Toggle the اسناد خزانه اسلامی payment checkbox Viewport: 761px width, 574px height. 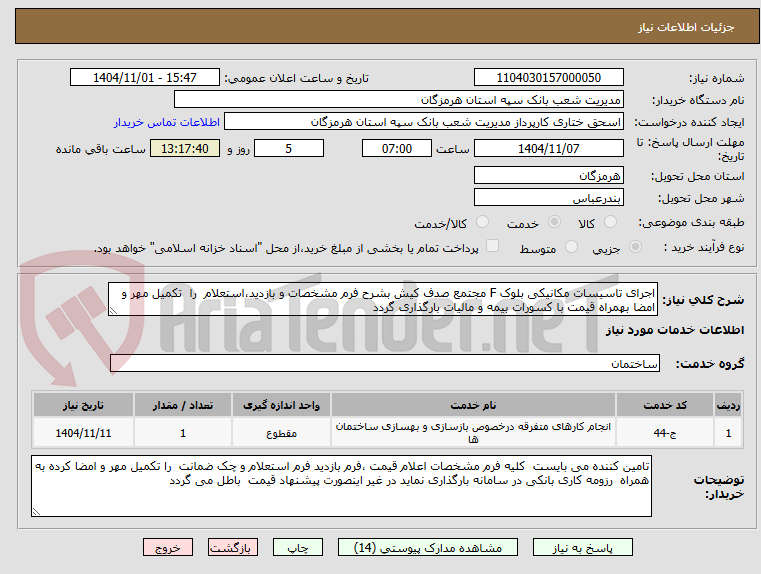(x=493, y=246)
